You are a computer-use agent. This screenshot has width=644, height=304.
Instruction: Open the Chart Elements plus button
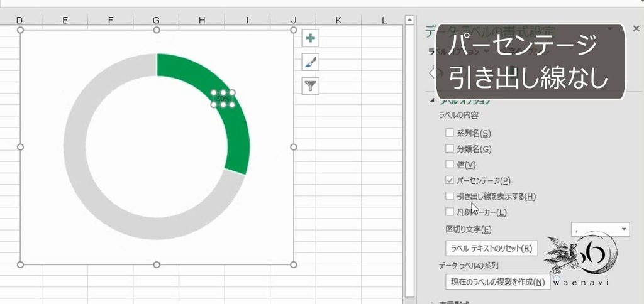[x=311, y=38]
